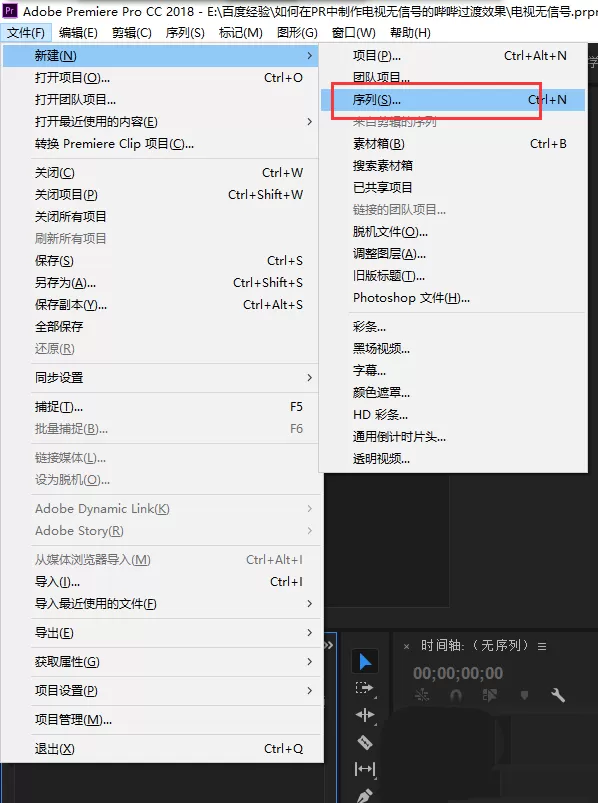Choose 素材箱(B) in submenu
Screen dimensions: 598x803
click(x=453, y=143)
